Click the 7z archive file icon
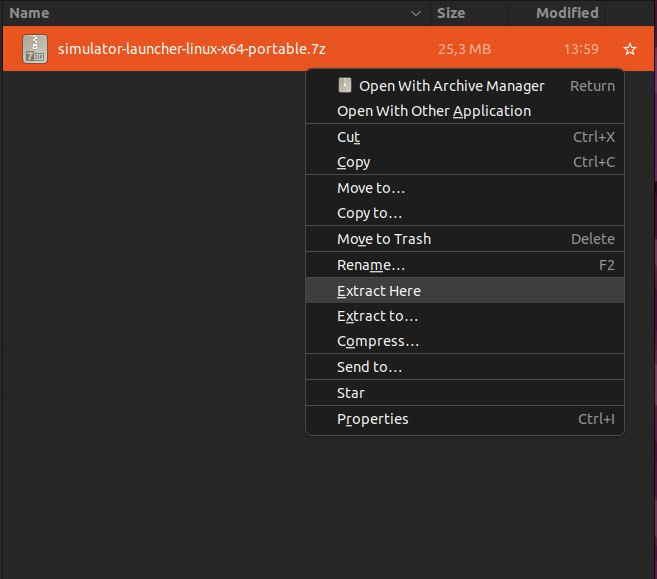The image size is (657, 579). 35,49
